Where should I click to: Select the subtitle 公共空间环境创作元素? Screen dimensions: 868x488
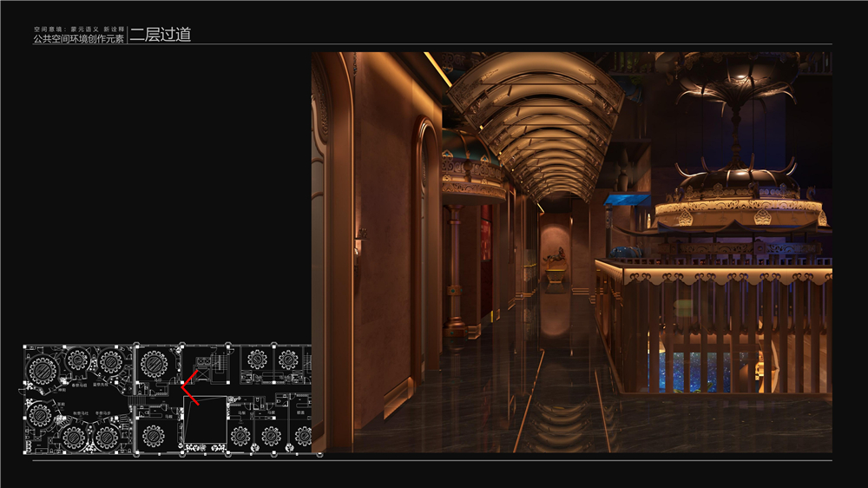[78, 40]
